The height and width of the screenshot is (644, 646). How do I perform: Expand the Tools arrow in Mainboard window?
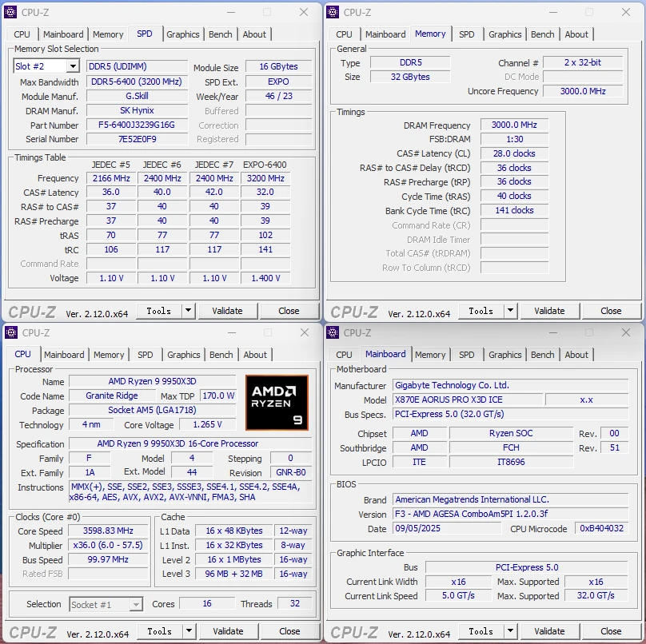(x=510, y=631)
